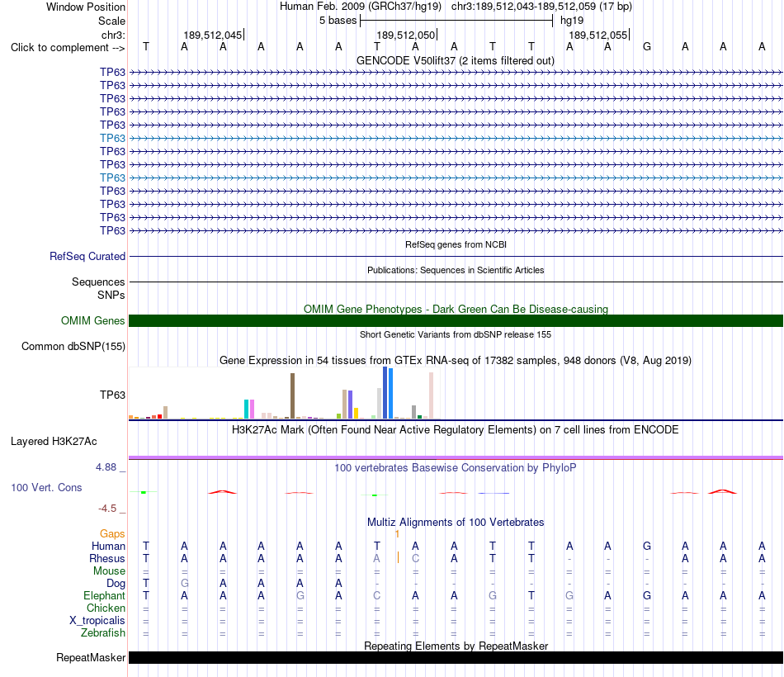Click the orange gap marker "1" in Gaps row

click(397, 534)
